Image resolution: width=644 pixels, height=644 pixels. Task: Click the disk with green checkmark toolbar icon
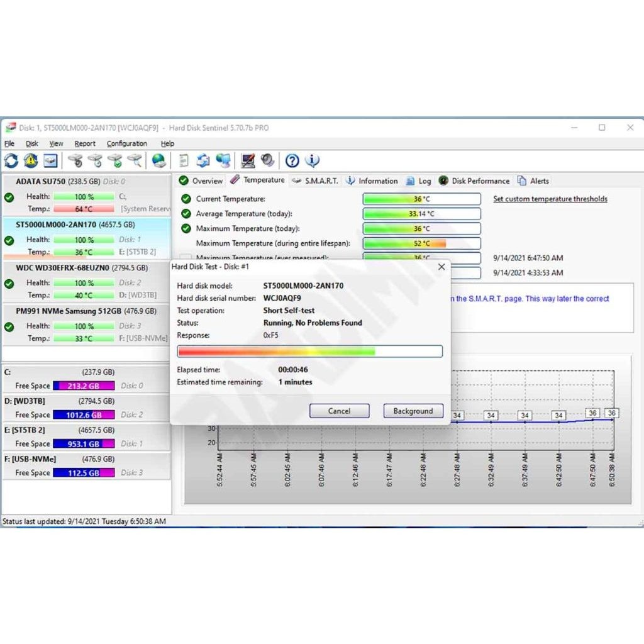pyautogui.click(x=114, y=161)
